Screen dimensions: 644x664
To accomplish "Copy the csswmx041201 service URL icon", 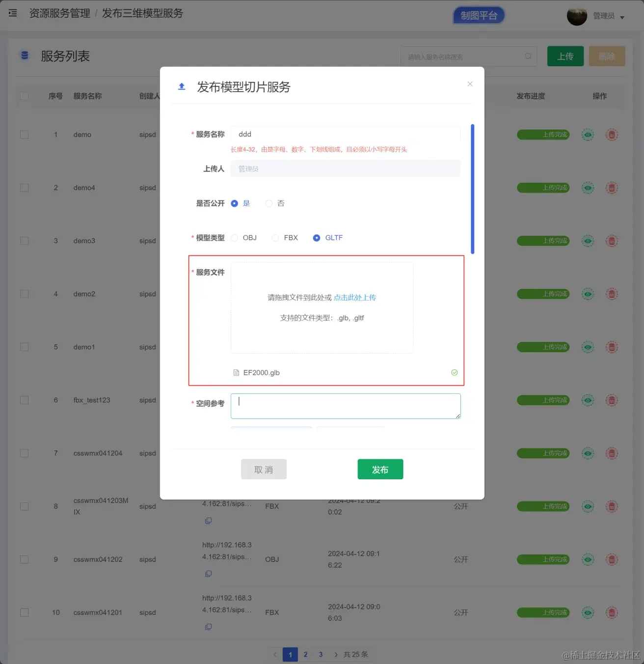I will [x=208, y=627].
